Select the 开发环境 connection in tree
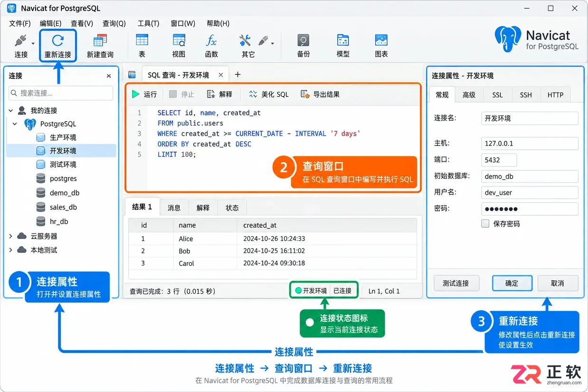588x392 pixels. click(x=61, y=151)
